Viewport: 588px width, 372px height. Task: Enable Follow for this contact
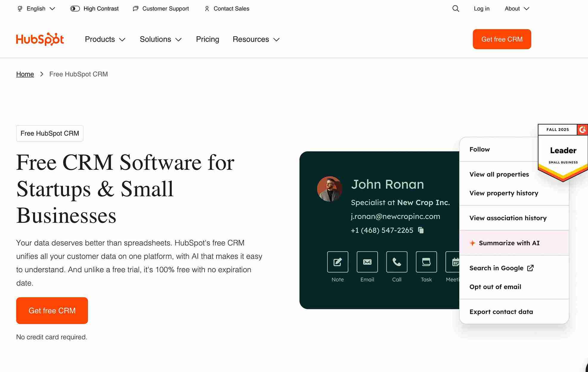click(479, 149)
